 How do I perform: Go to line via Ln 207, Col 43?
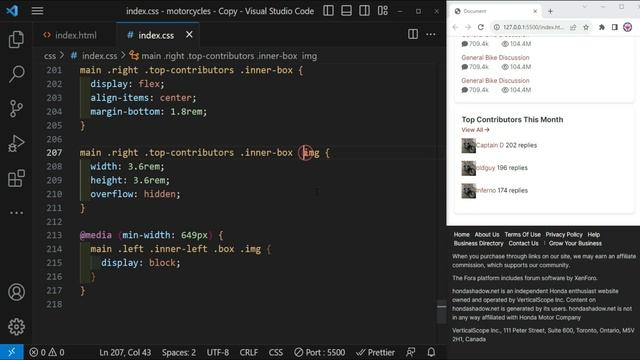(x=125, y=352)
